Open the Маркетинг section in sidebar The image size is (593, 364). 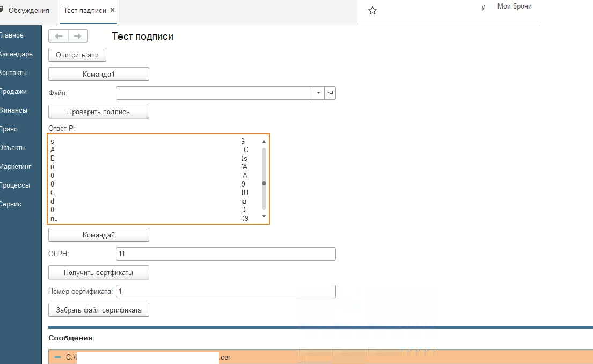pyautogui.click(x=15, y=167)
